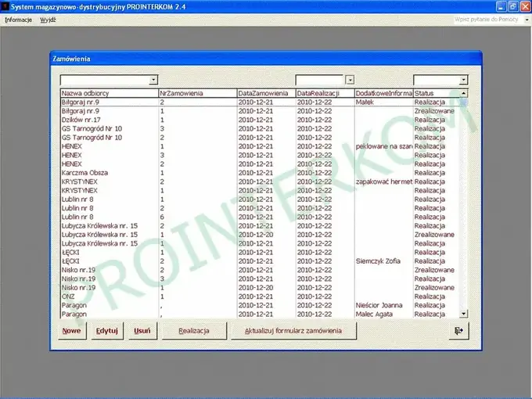Image resolution: width=532 pixels, height=399 pixels.
Task: Click the help question input field
Action: (487, 20)
